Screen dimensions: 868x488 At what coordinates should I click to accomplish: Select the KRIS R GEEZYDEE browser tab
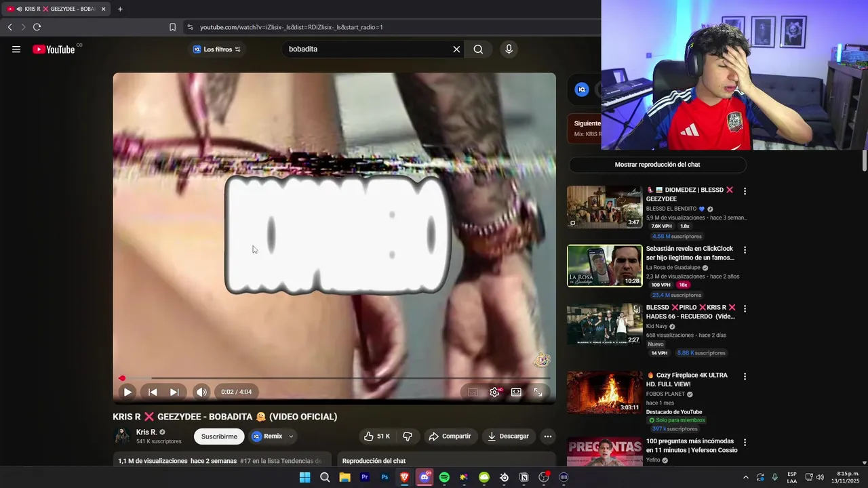pyautogui.click(x=56, y=9)
